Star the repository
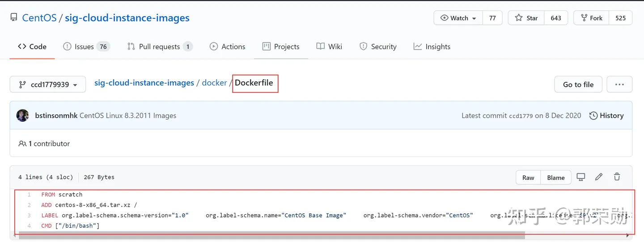The image size is (644, 242). click(526, 18)
